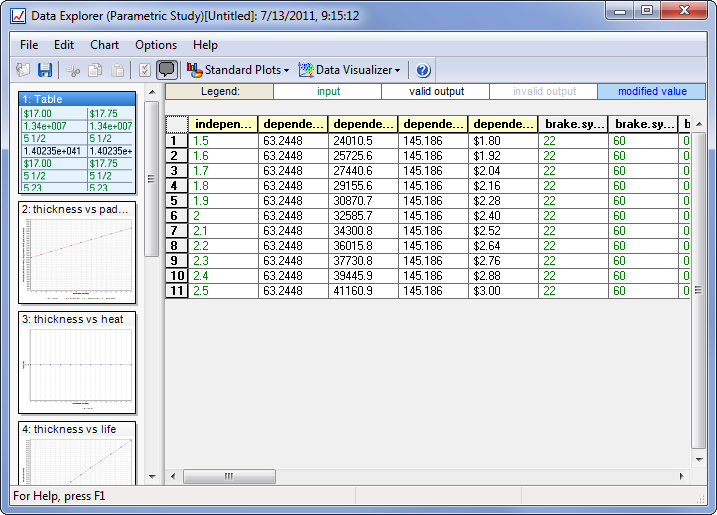Screen dimensions: 717x515
Task: Click the blue modified value legend swatch
Action: tap(651, 91)
